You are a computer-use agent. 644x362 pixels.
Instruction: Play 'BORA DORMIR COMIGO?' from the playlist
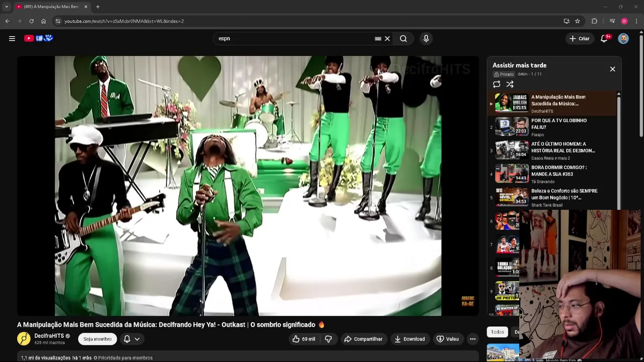(x=552, y=174)
